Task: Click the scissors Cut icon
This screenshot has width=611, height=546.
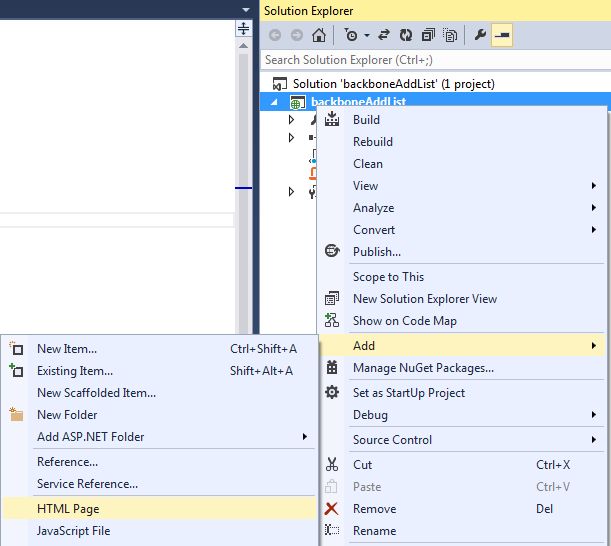Action: [x=332, y=464]
